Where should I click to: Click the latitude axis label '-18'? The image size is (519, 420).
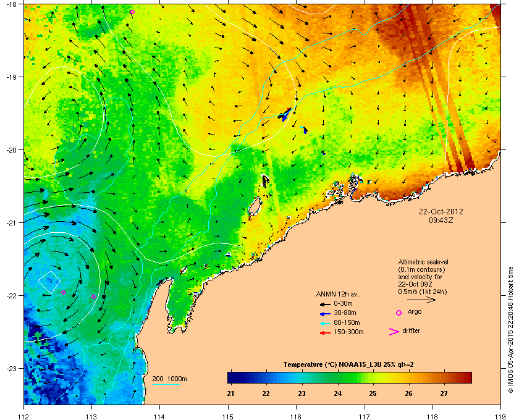(11, 4)
